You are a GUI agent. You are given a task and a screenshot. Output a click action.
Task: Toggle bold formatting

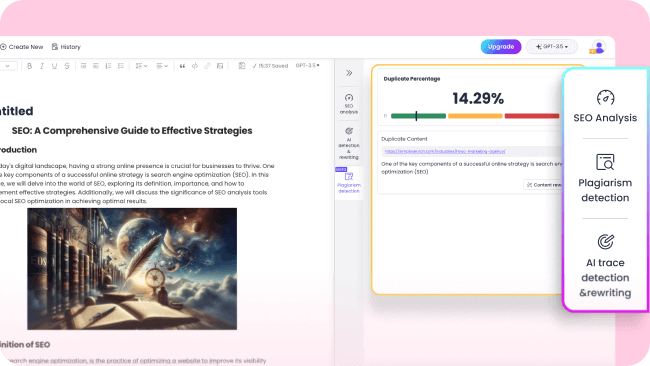click(29, 66)
